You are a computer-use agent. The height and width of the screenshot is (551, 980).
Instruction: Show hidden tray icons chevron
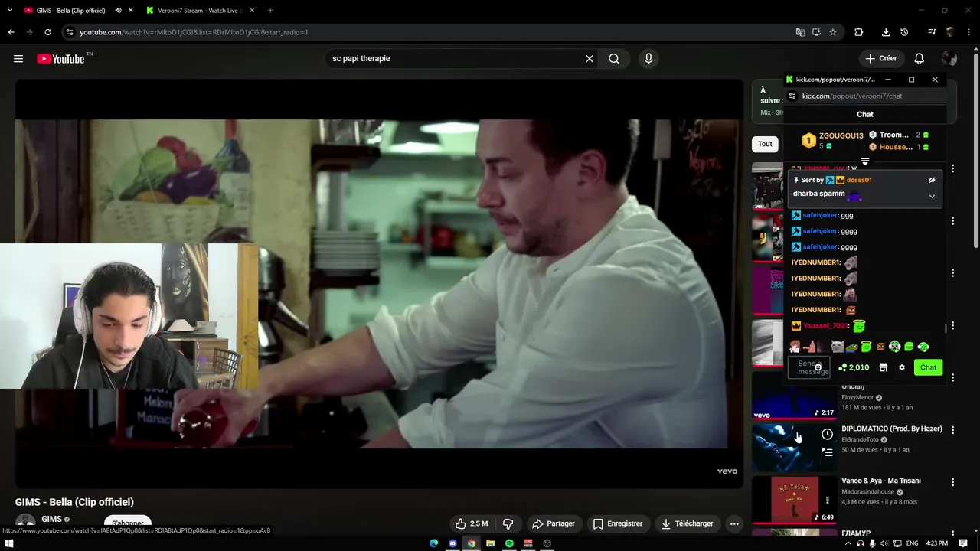click(849, 543)
